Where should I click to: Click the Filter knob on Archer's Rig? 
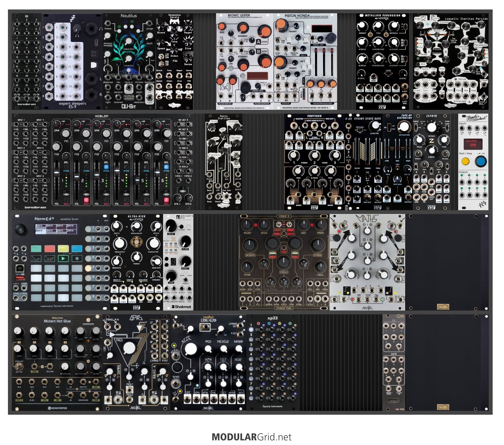185,242
